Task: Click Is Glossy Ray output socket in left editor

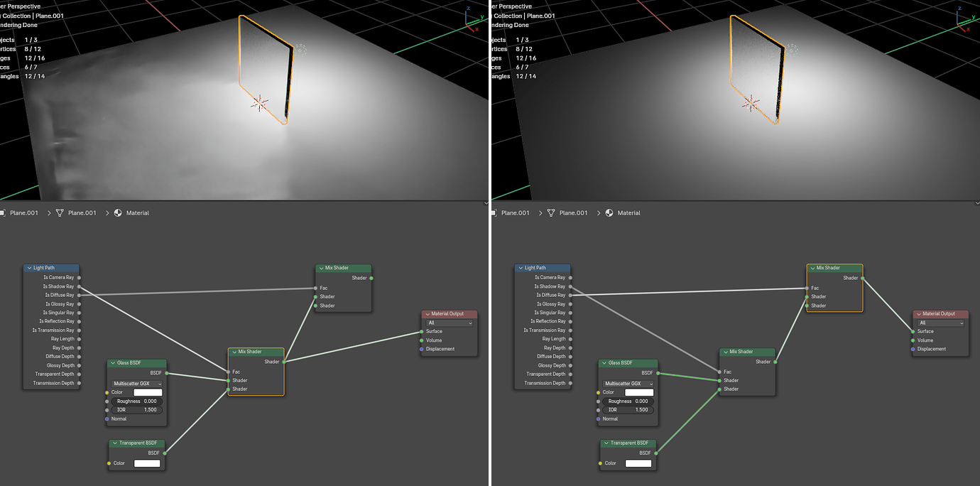Action: point(79,304)
